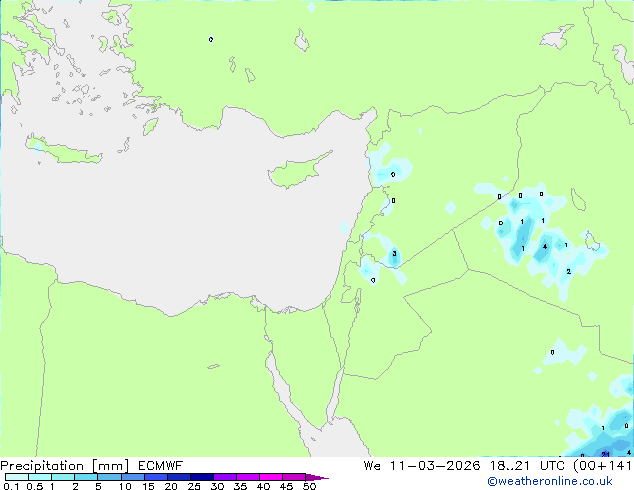The height and width of the screenshot is (490, 634).
Task: Click the '40' legend value
Action: (x=263, y=486)
